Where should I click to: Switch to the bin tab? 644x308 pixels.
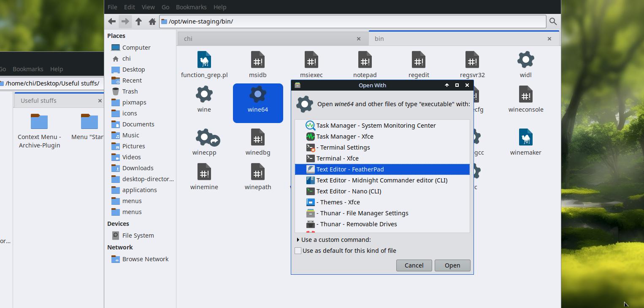click(x=464, y=39)
